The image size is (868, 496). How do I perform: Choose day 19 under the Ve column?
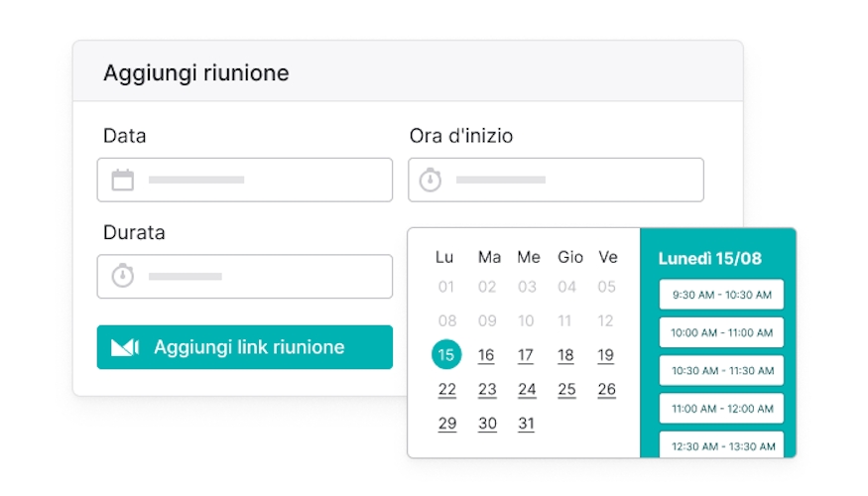point(606,355)
